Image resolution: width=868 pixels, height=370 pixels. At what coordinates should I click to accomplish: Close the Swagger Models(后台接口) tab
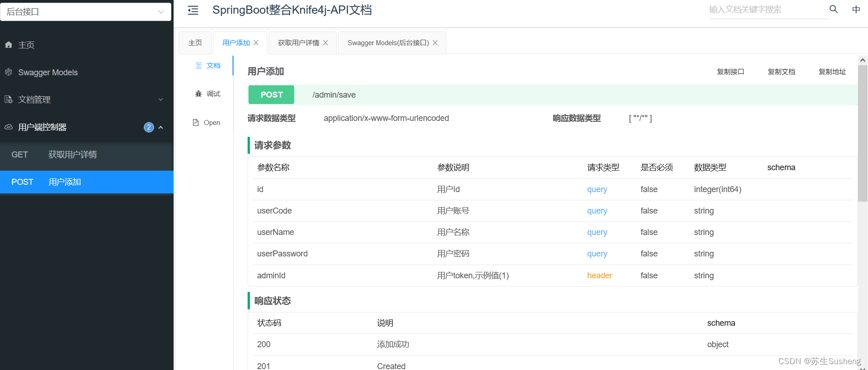435,42
